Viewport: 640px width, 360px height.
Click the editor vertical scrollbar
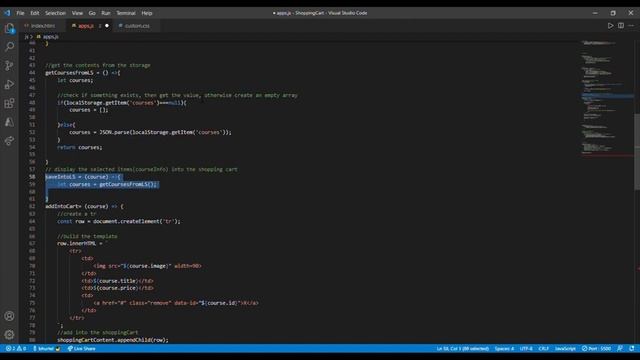(637, 152)
